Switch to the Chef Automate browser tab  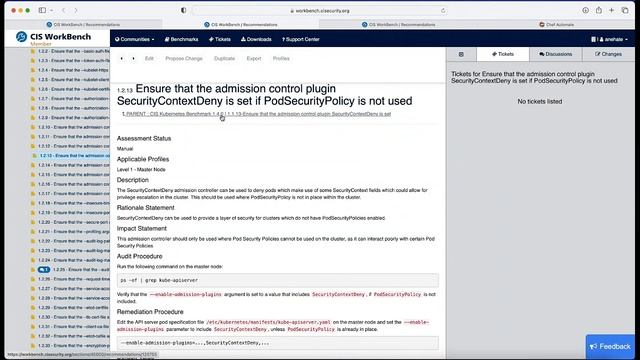(556, 24)
